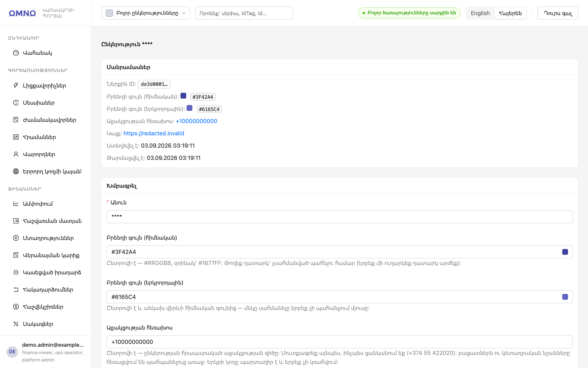The height and width of the screenshot is (368, 588).
Task: Go to Սեսսիաներ in the sidebar
Action: (x=46, y=103)
